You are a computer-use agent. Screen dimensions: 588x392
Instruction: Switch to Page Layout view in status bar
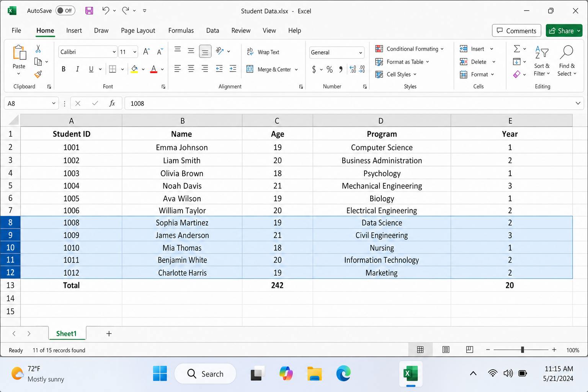tap(446, 350)
